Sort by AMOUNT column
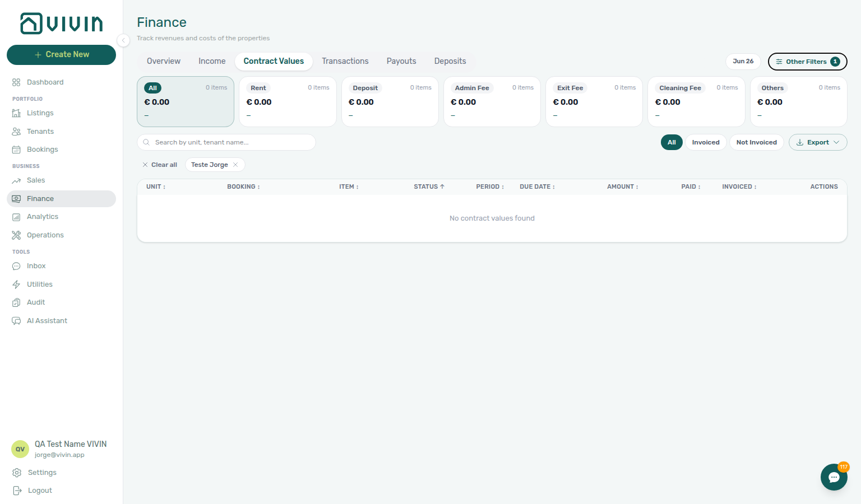Viewport: 861px width, 504px height. [x=622, y=187]
